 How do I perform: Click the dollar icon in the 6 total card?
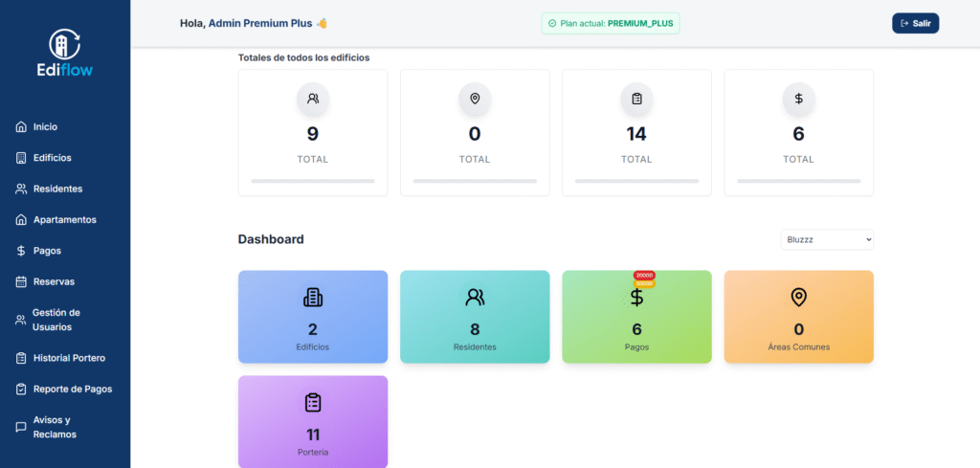pos(798,99)
